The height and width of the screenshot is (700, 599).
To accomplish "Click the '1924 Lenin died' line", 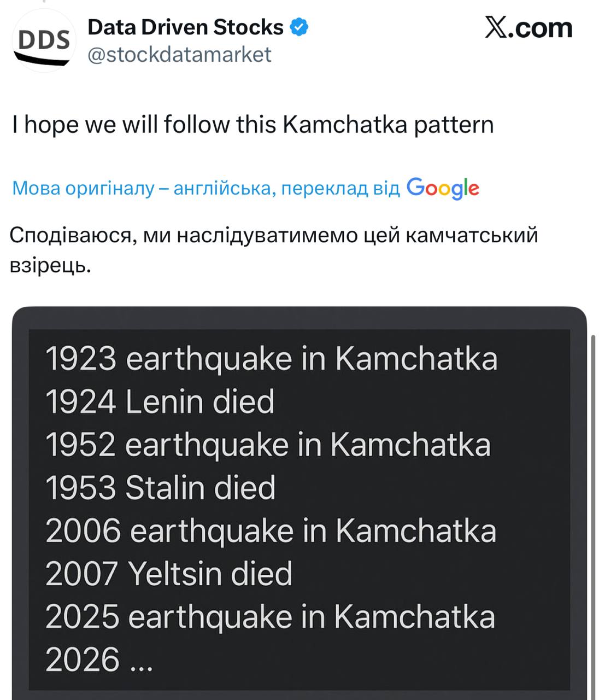I will coord(160,402).
